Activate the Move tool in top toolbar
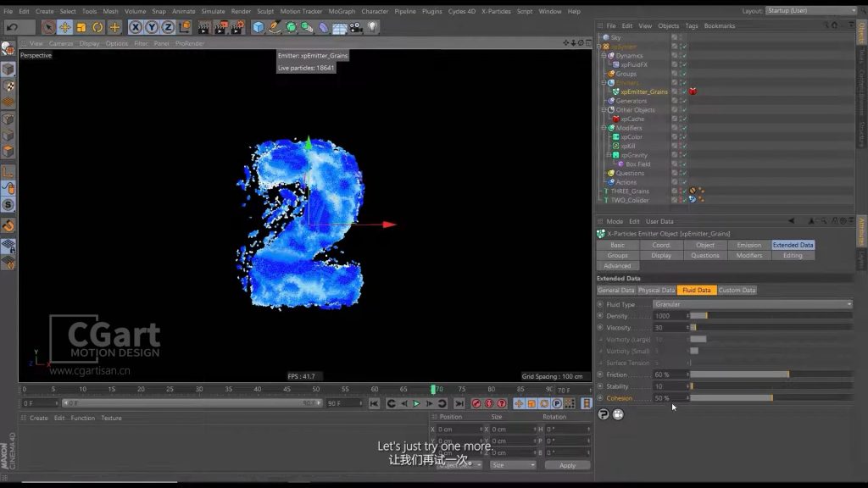The height and width of the screenshot is (488, 868). pos(64,26)
